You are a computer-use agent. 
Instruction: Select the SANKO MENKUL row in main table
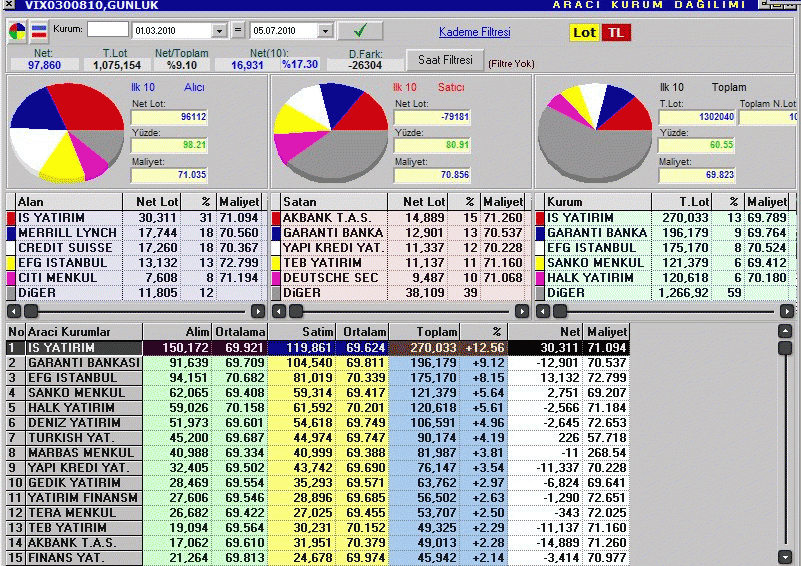coord(318,393)
